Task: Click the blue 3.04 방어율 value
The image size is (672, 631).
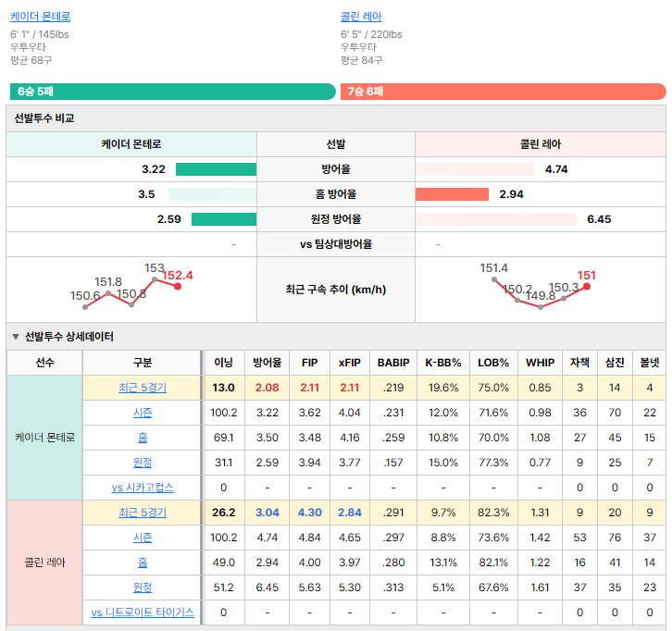Action: point(267,513)
